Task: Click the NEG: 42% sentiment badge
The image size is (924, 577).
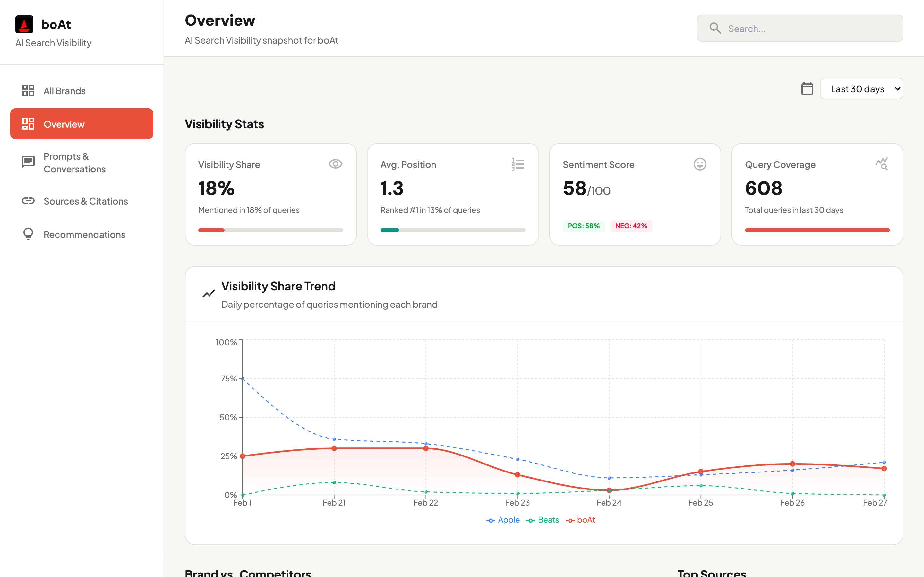Action: click(x=631, y=226)
